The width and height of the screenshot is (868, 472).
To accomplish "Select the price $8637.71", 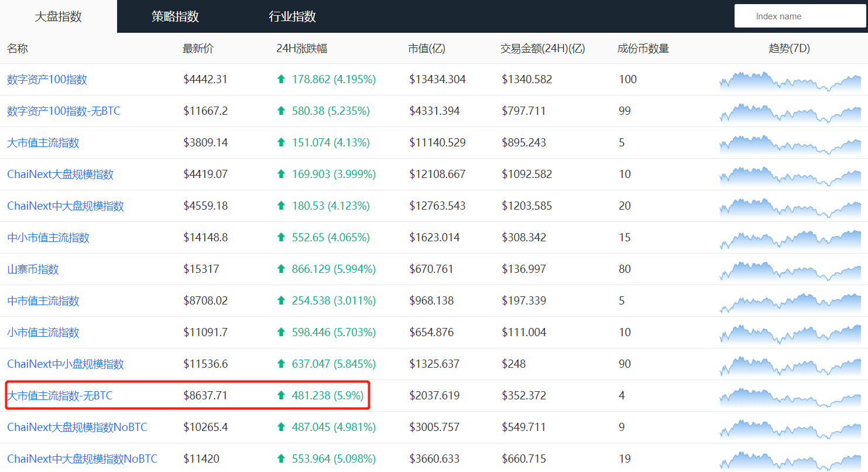I will coord(205,396).
